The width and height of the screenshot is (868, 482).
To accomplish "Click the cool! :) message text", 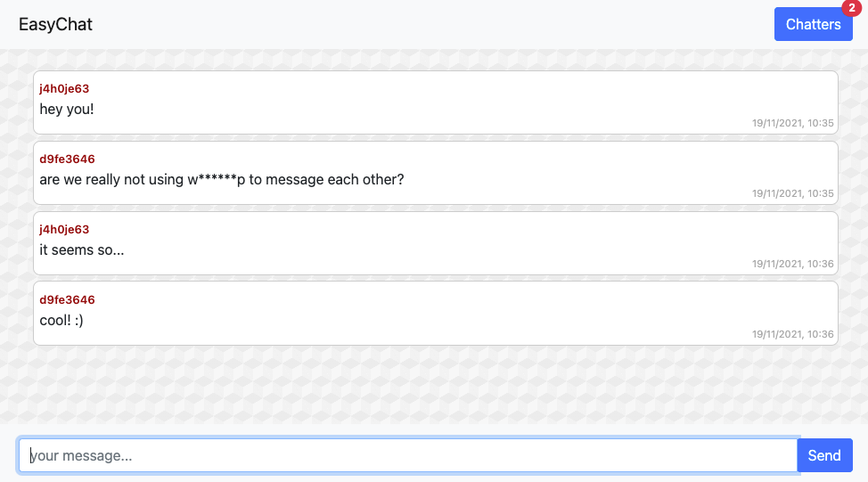I will [x=61, y=320].
